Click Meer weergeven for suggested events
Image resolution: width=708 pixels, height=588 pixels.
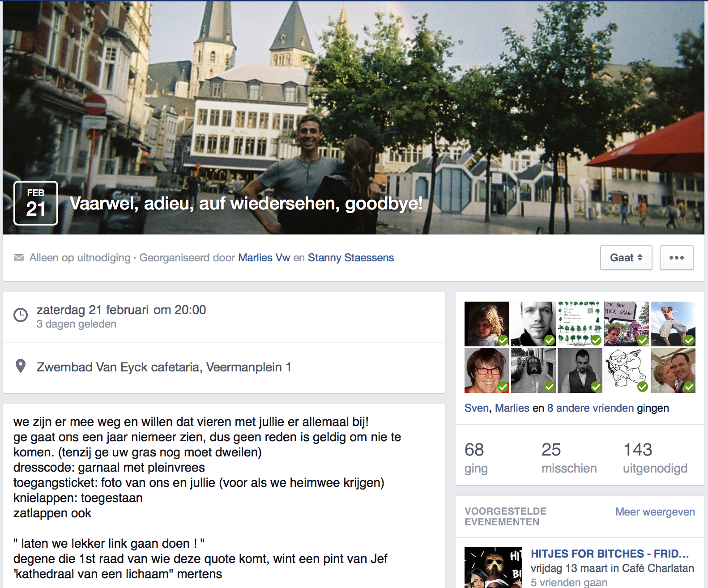click(x=655, y=512)
